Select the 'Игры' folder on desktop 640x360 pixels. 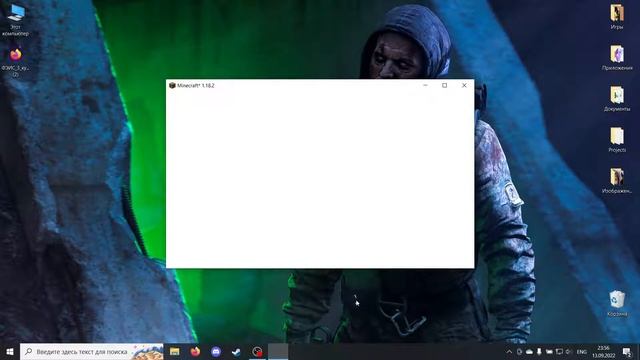tap(617, 17)
